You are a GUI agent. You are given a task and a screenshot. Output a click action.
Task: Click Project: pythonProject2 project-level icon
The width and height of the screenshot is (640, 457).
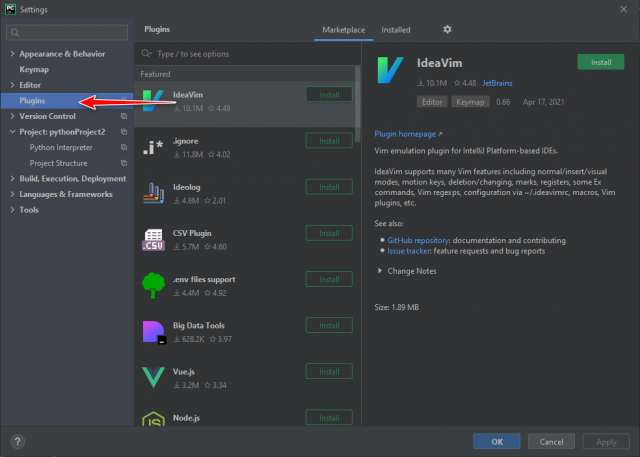point(124,132)
